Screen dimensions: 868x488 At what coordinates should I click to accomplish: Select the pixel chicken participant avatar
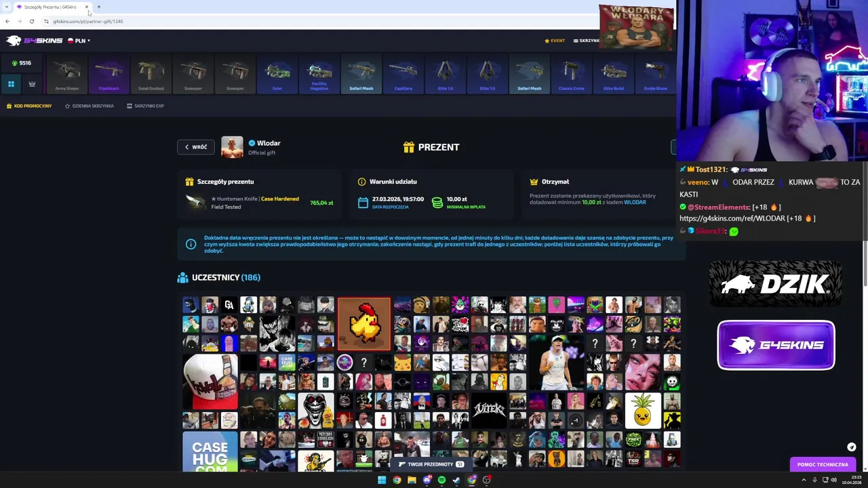[364, 324]
